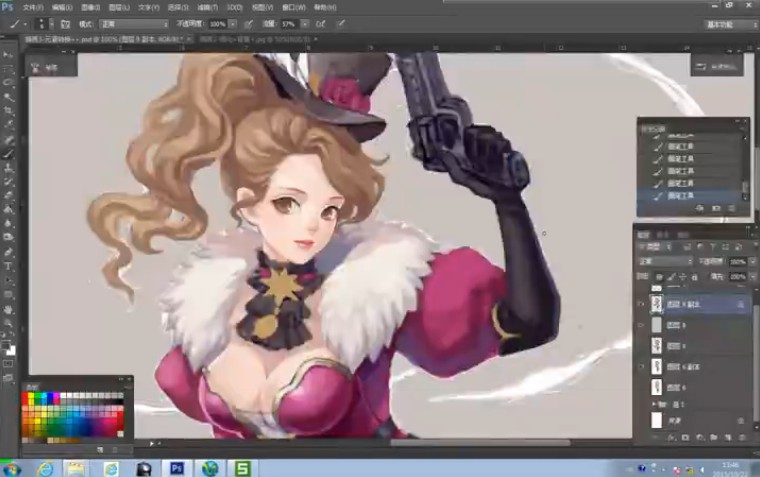
Task: Toggle lock image pixels
Action: (x=671, y=277)
